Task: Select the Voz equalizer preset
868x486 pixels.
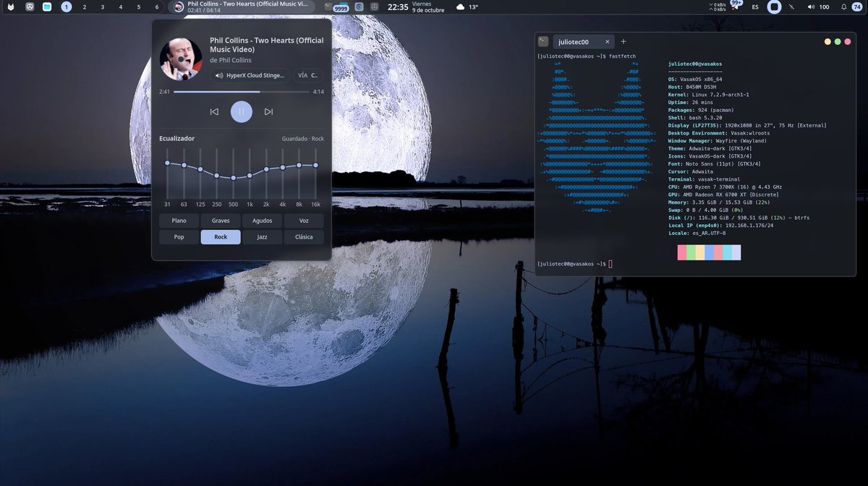Action: (304, 221)
